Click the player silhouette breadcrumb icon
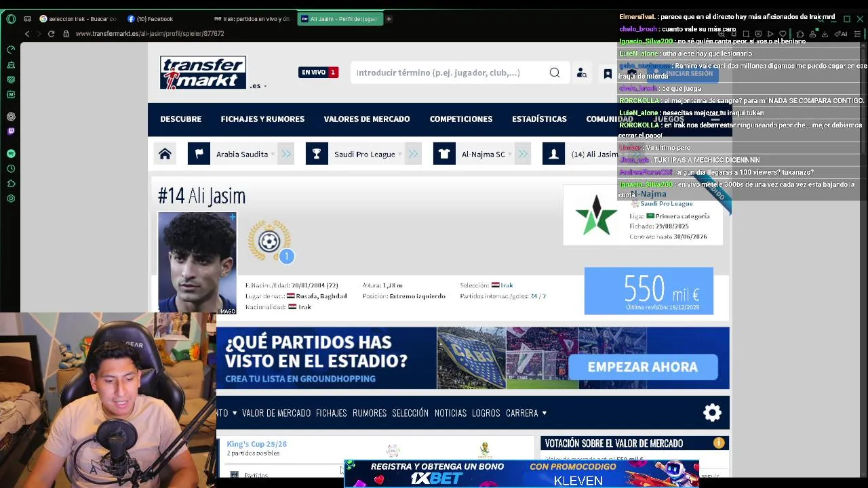 pyautogui.click(x=553, y=154)
